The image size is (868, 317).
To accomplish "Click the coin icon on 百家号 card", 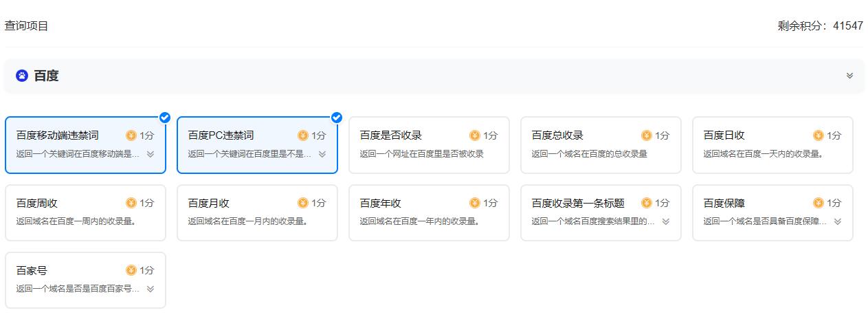I will [131, 270].
